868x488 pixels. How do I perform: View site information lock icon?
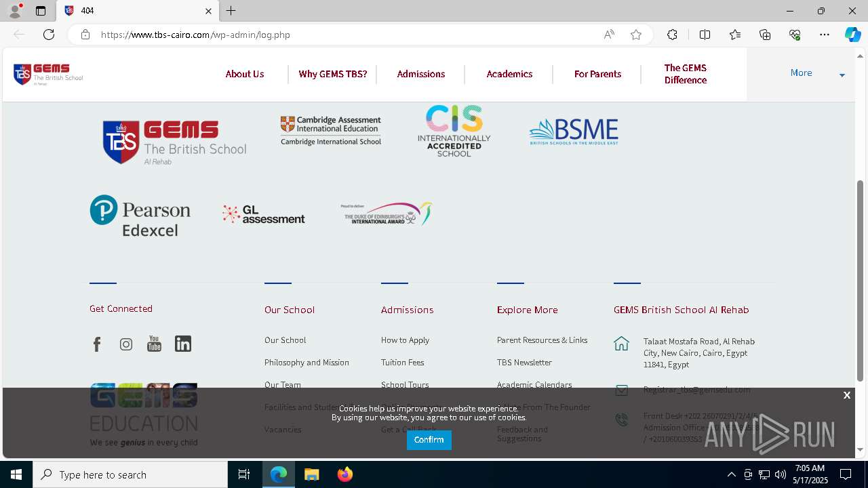click(x=85, y=35)
